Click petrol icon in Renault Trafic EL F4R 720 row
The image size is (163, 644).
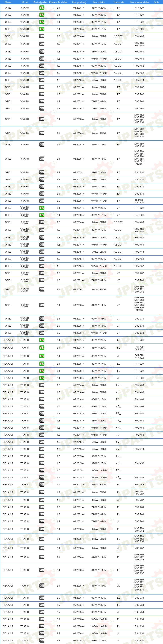tap(42, 340)
